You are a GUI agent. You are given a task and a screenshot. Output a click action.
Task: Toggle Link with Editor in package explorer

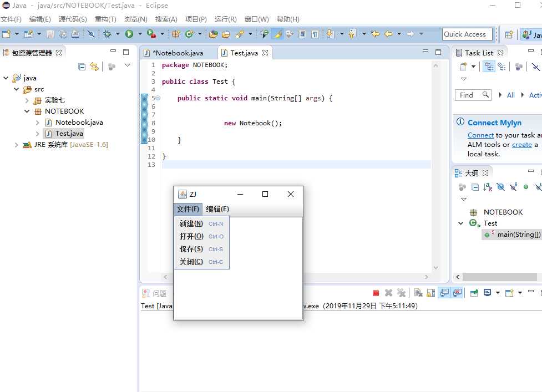(94, 67)
